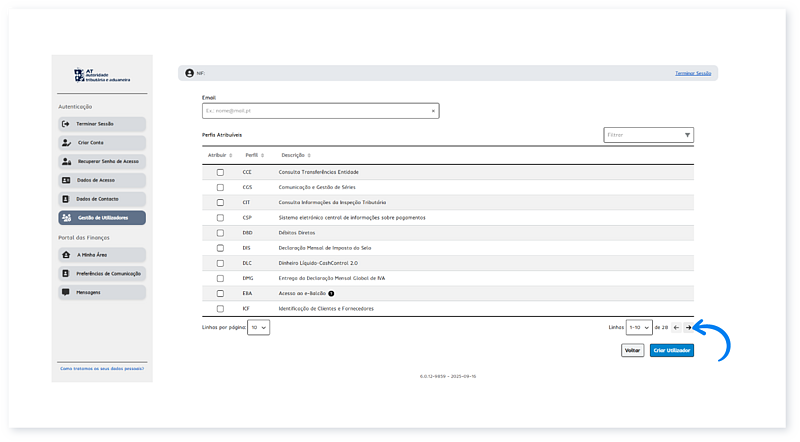Click the AT Autoridade Tributária logo
The width and height of the screenshot is (800, 442).
[x=101, y=75]
